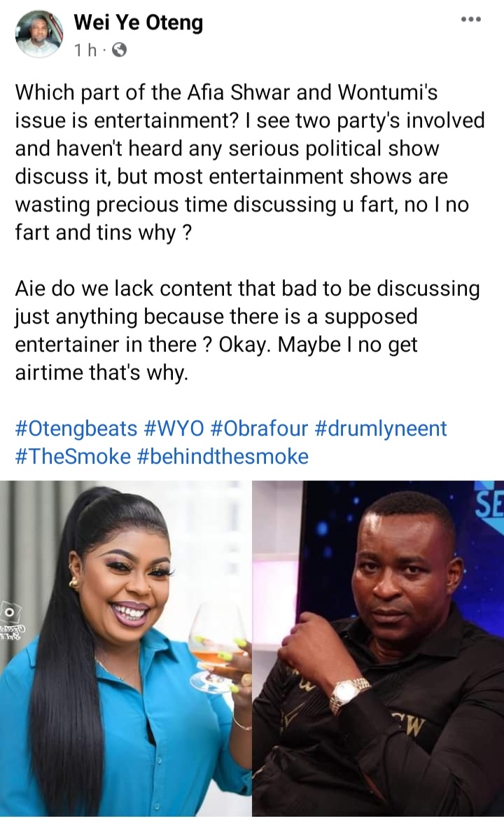Open the three-dot post options menu
504x821 pixels.
470,20
